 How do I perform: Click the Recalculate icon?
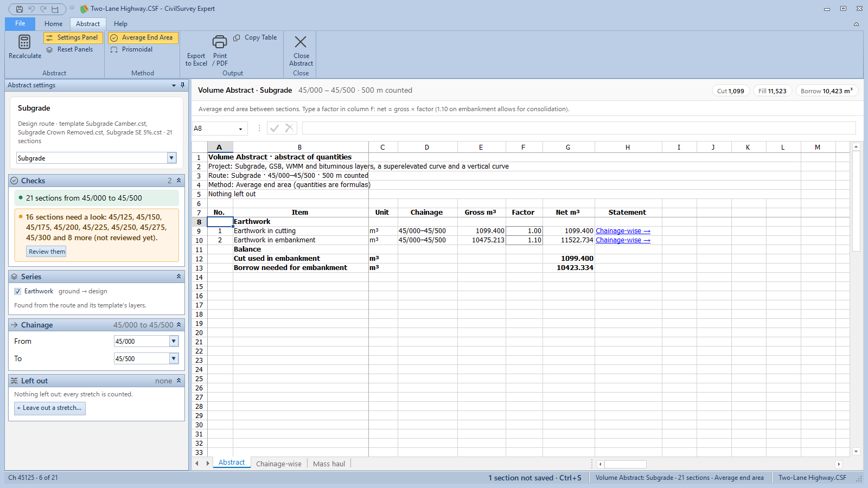(24, 42)
